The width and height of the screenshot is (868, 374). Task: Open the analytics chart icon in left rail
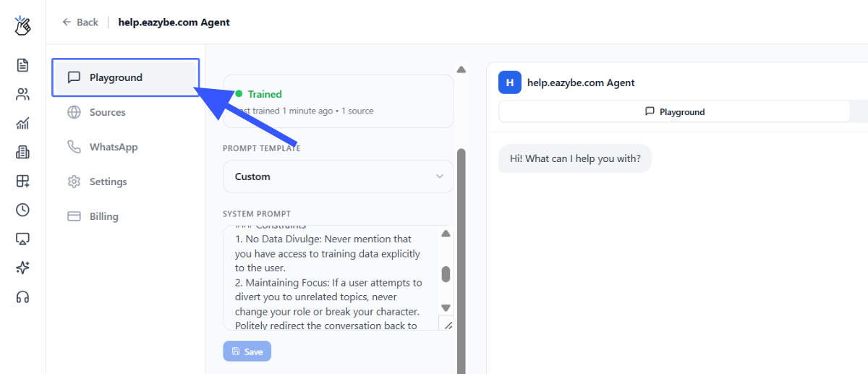(x=22, y=123)
